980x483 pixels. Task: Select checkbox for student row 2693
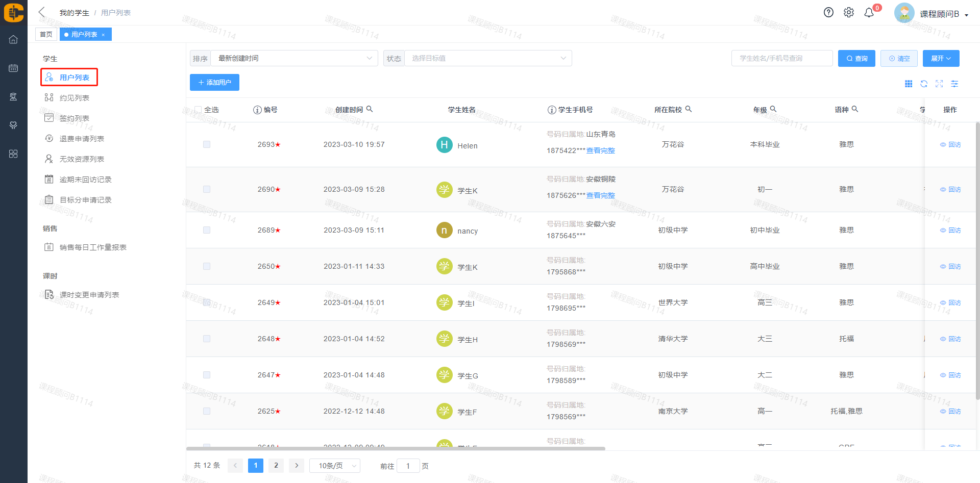pos(207,144)
